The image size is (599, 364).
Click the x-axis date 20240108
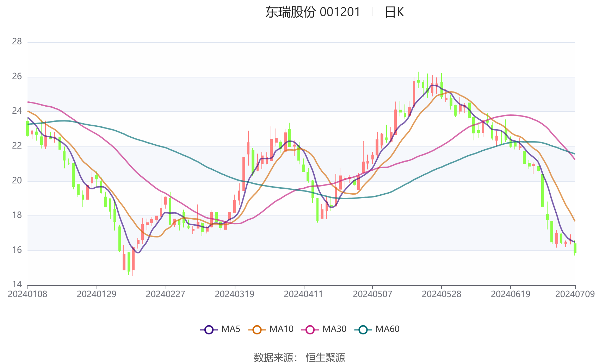click(27, 294)
